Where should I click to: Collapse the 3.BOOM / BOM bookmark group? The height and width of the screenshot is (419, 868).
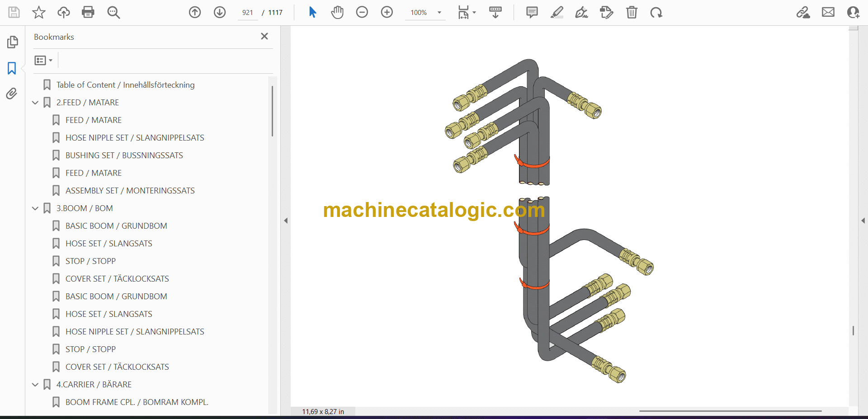pyautogui.click(x=35, y=208)
